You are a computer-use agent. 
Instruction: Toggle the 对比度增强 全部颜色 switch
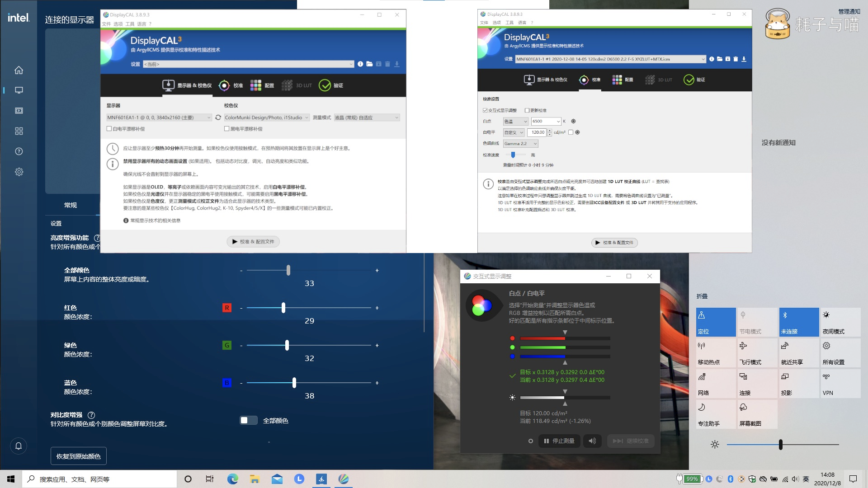pyautogui.click(x=248, y=420)
